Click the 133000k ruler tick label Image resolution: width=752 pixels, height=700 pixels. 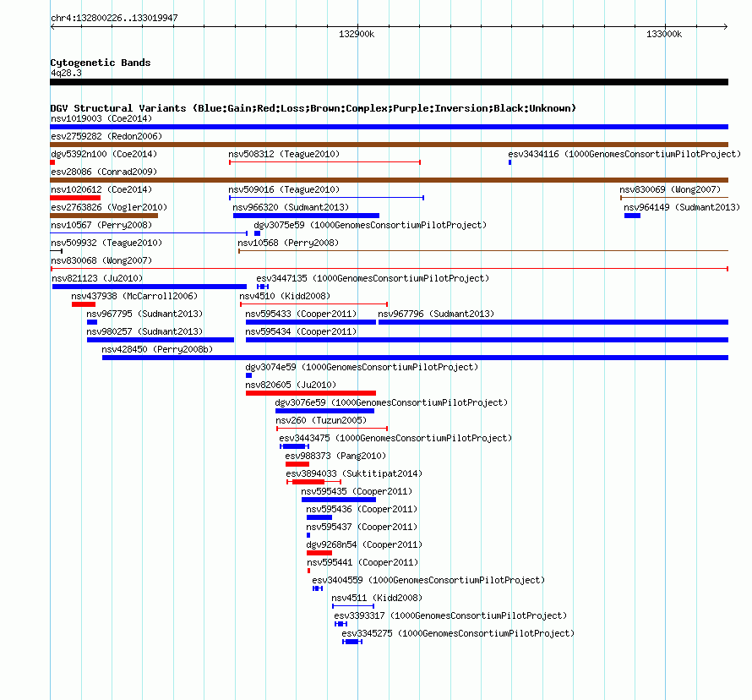point(664,34)
